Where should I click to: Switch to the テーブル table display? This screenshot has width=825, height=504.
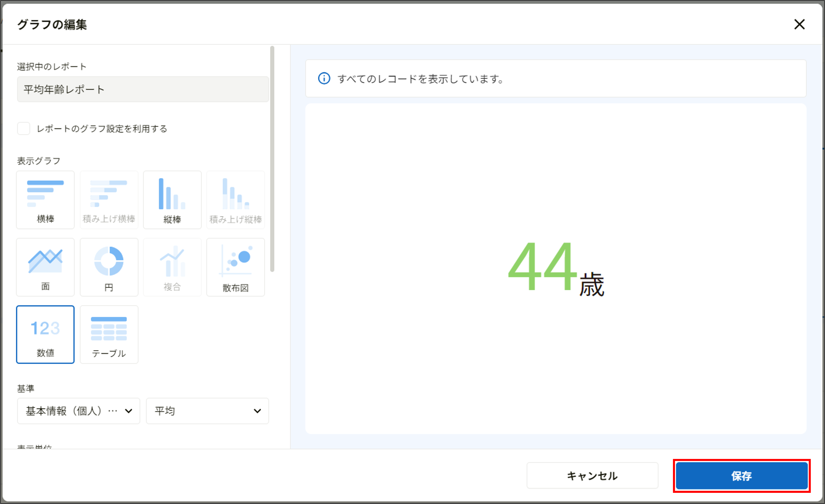pos(108,335)
